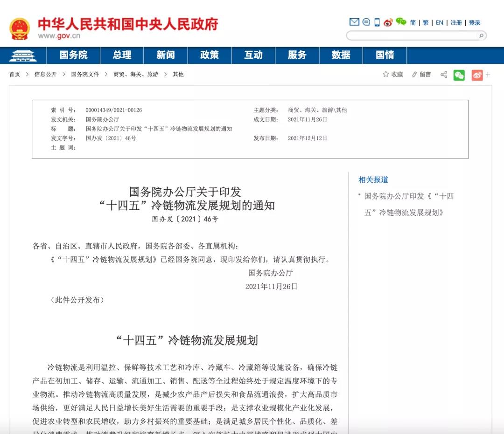Image resolution: width=504 pixels, height=434 pixels.
Task: Expand more sharing options with plus icon
Action: click(x=488, y=75)
